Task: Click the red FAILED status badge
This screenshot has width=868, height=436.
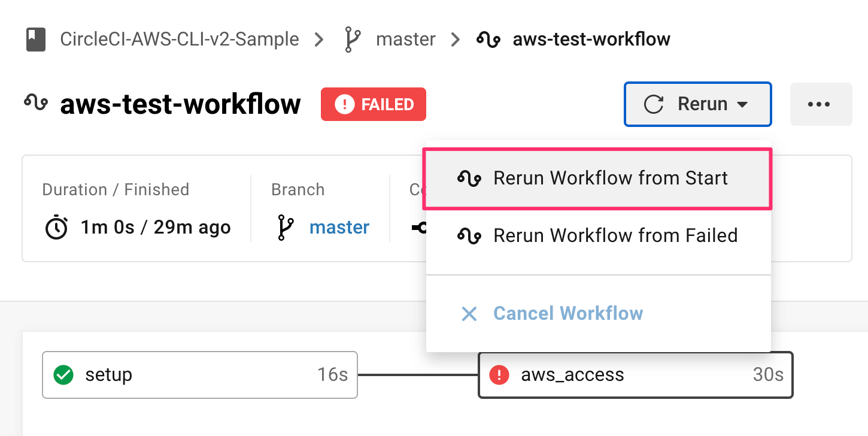Action: click(374, 104)
